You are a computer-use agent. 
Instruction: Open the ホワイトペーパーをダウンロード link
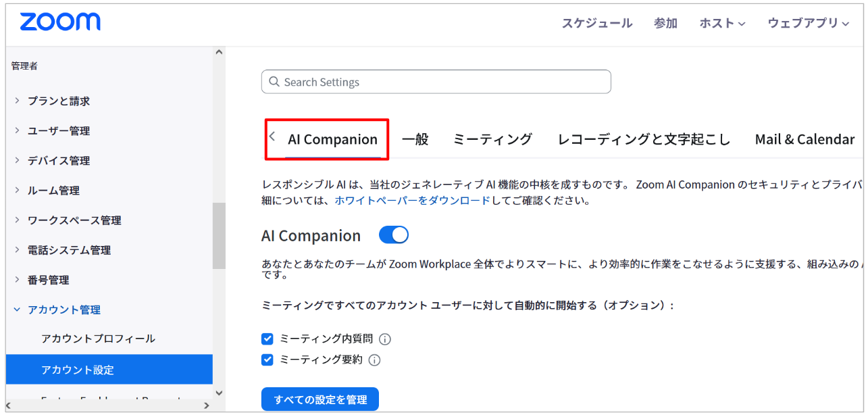pyautogui.click(x=412, y=201)
